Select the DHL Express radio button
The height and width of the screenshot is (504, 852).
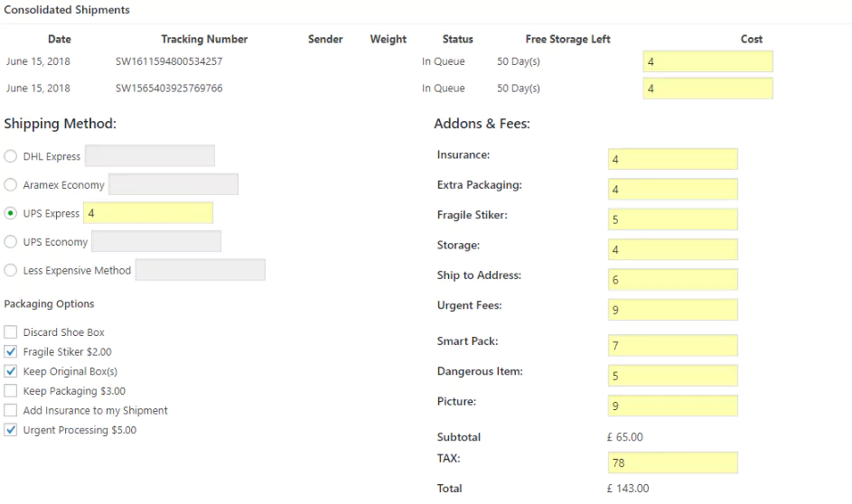point(11,156)
